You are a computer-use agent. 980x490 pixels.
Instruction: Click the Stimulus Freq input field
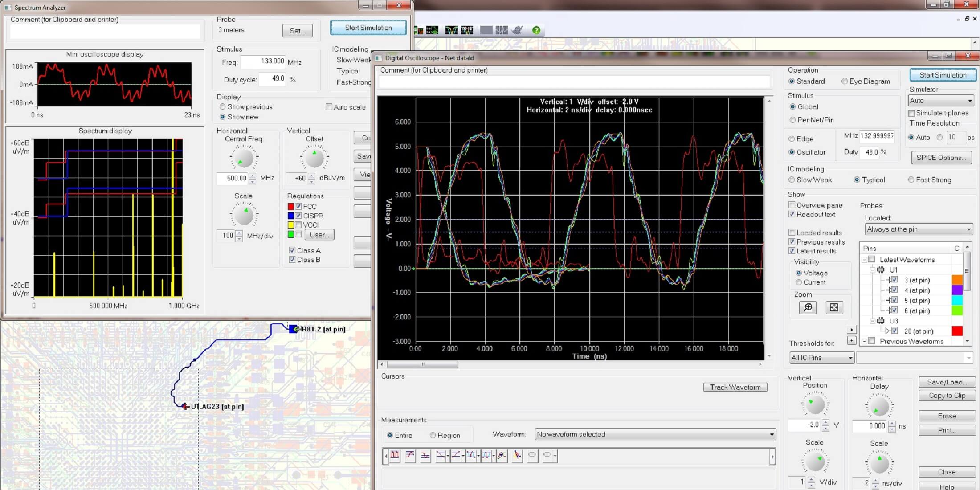pos(263,61)
